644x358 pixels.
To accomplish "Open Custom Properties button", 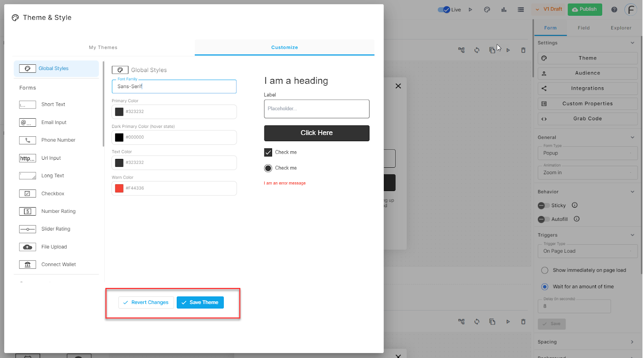I will 588,104.
